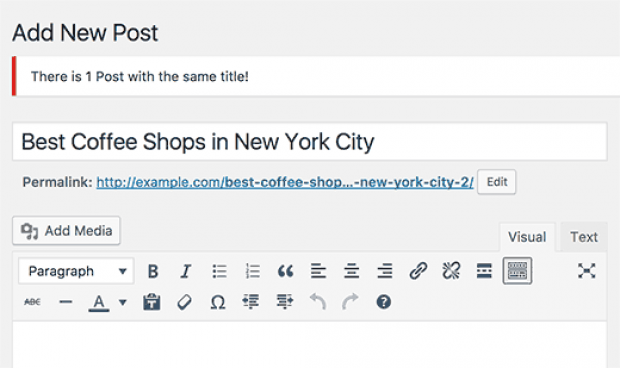The width and height of the screenshot is (620, 368).
Task: Insert or edit a link
Action: tap(418, 271)
